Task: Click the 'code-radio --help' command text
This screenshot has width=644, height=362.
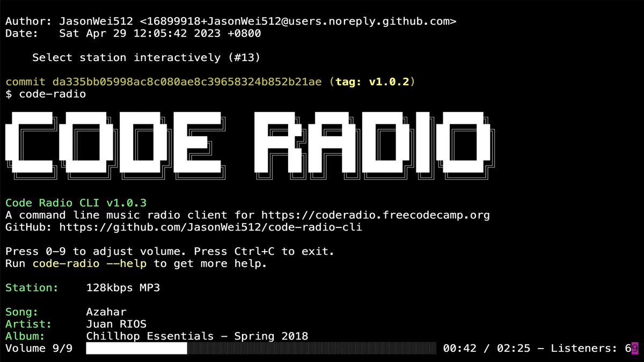Action: click(90, 264)
